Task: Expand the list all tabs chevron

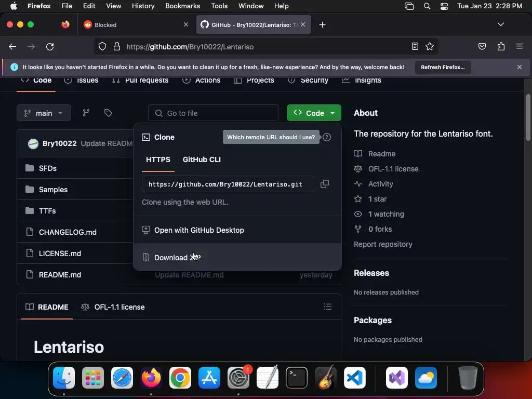Action: (500, 24)
